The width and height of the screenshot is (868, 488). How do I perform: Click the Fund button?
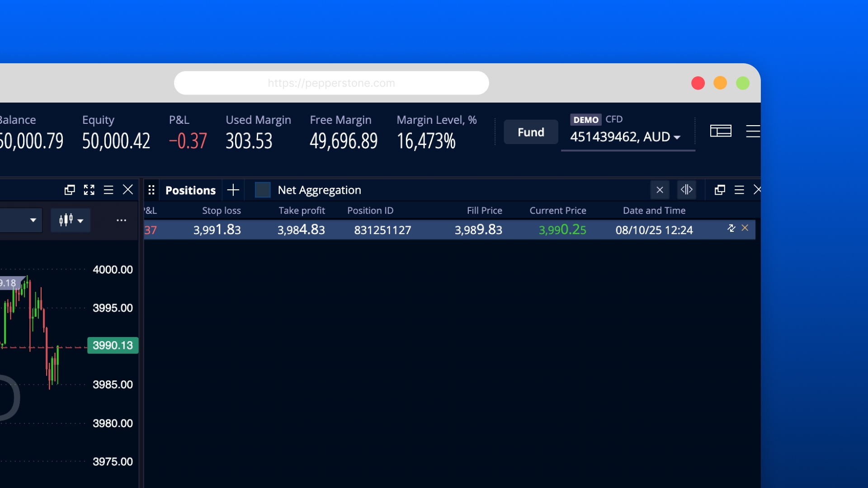click(x=531, y=132)
